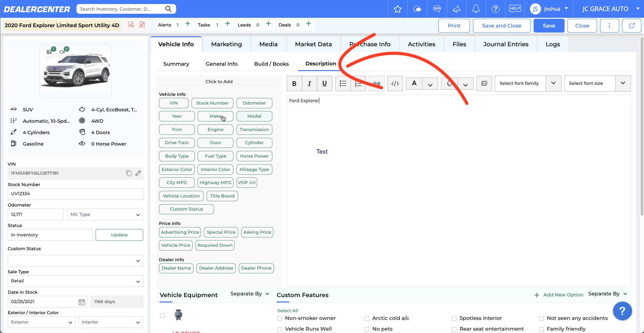
Task: Click the floating blue help button
Action: point(622,311)
